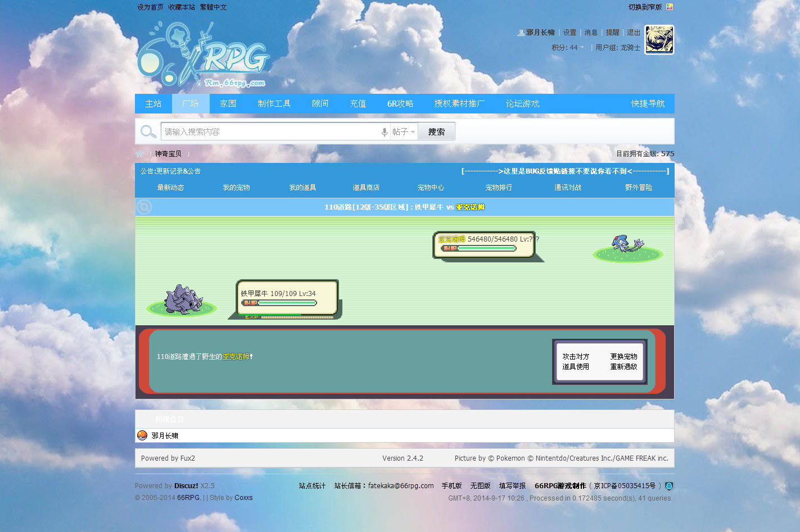
Task: Click the home icon in the breadcrumb
Action: 139,153
